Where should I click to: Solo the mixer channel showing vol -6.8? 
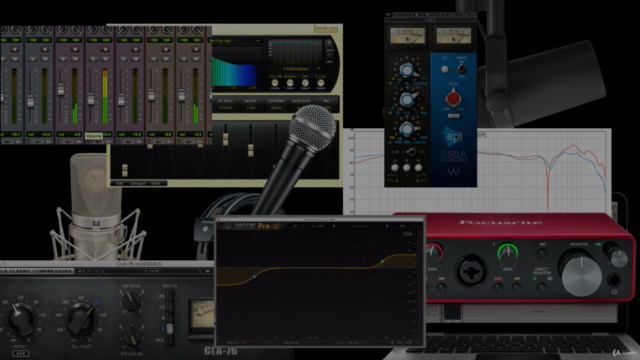(153, 59)
